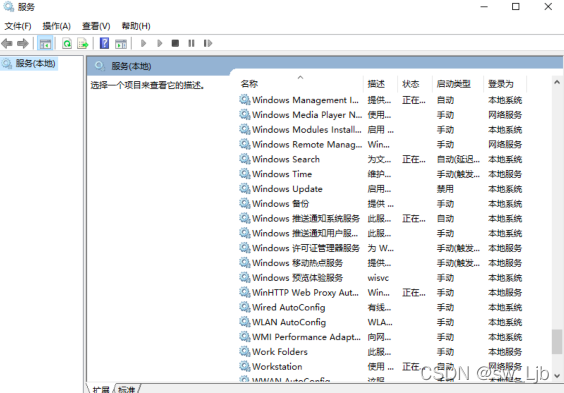This screenshot has height=393, width=564.
Task: Open the 帮助(H) menu
Action: [x=136, y=26]
